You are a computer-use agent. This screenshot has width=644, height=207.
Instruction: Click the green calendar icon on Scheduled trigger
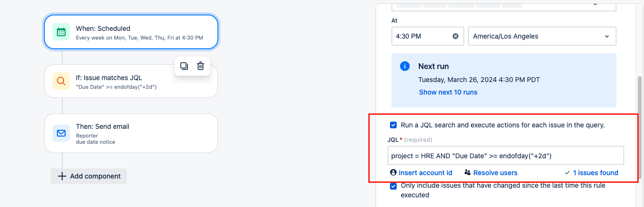(x=61, y=32)
